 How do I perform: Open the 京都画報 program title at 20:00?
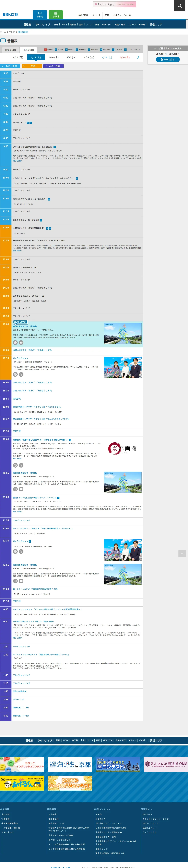pyautogui.click(x=40, y=440)
